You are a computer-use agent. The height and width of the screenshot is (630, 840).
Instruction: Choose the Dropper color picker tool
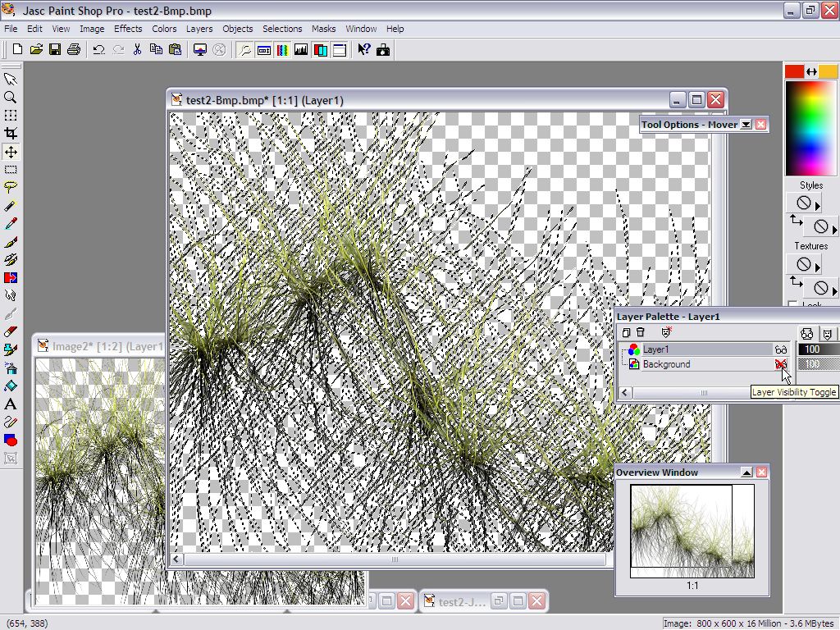tap(11, 223)
